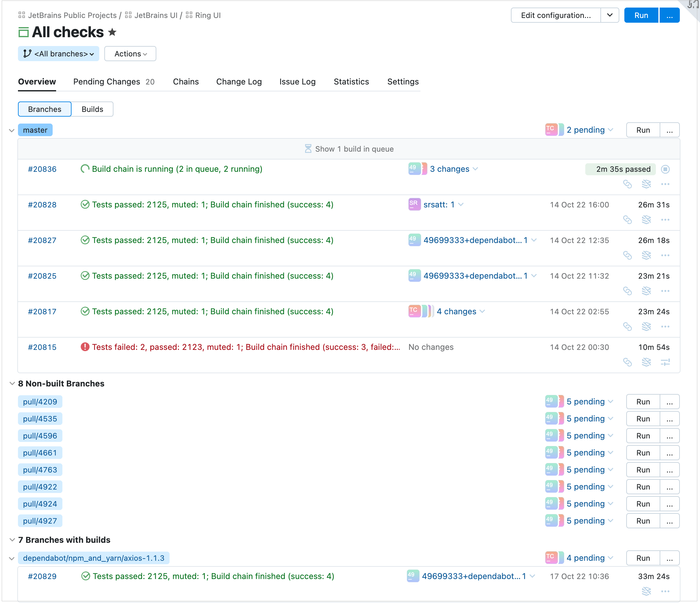Collapse the master branch section
The width and height of the screenshot is (700, 603).
[11, 130]
